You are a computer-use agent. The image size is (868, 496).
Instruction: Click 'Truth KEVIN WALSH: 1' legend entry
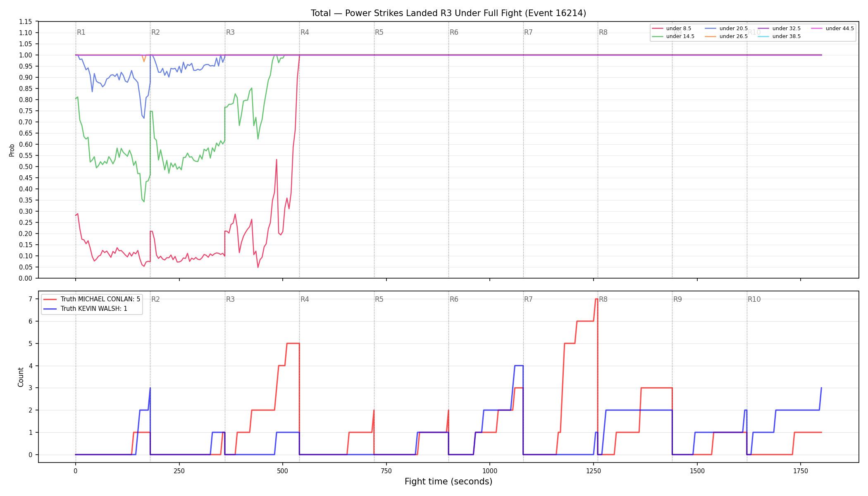[86, 309]
